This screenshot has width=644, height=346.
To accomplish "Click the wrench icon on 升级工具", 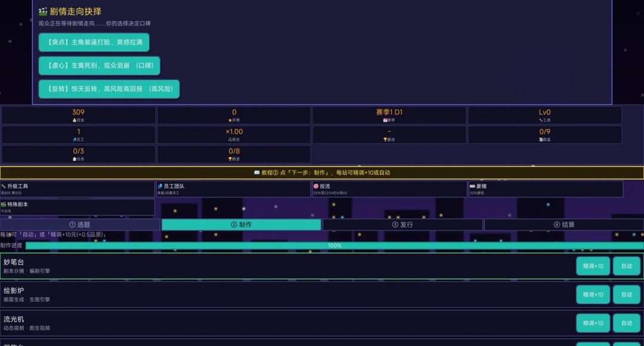I will click(4, 186).
